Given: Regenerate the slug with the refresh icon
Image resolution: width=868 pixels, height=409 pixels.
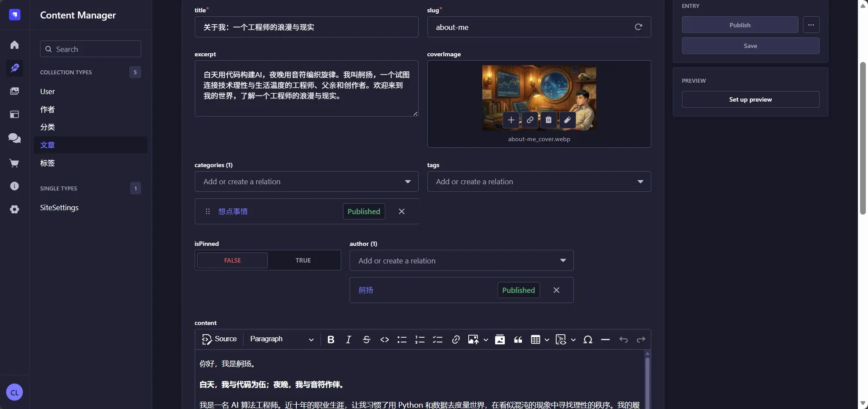Looking at the screenshot, I should point(638,27).
